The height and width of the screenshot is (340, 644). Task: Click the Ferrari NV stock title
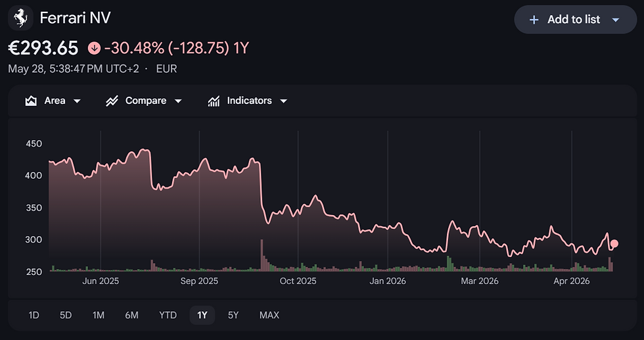pyautogui.click(x=75, y=18)
